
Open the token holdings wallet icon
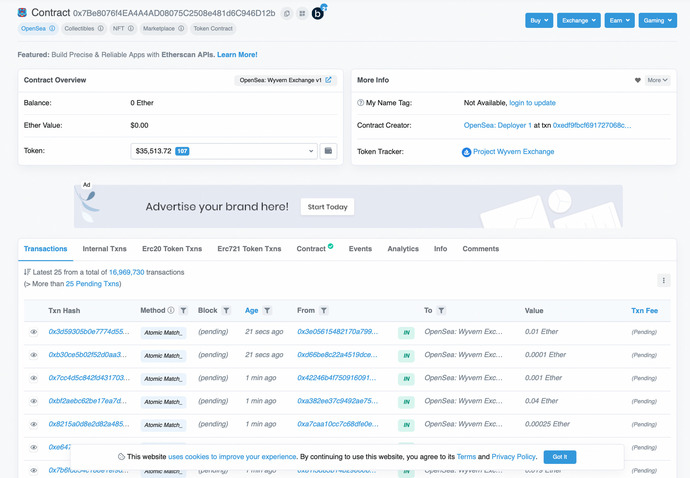tap(328, 151)
